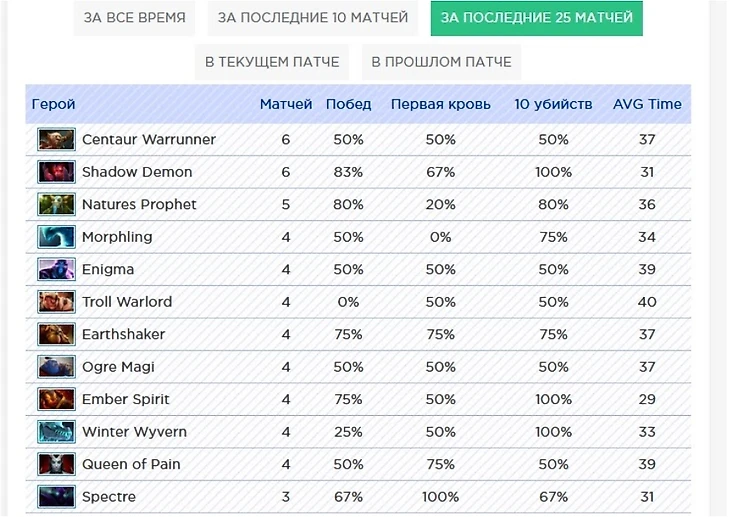Filter by 'В прошлом патче'

click(441, 62)
